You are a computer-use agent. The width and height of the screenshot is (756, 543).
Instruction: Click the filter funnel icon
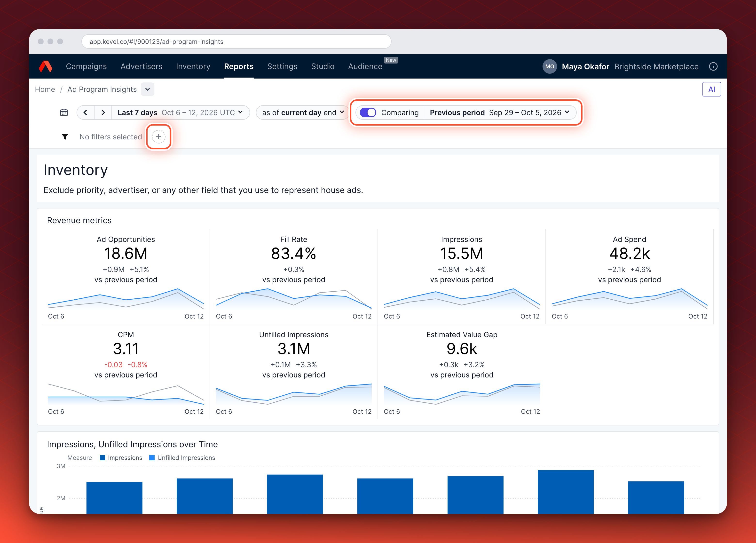[x=65, y=137]
